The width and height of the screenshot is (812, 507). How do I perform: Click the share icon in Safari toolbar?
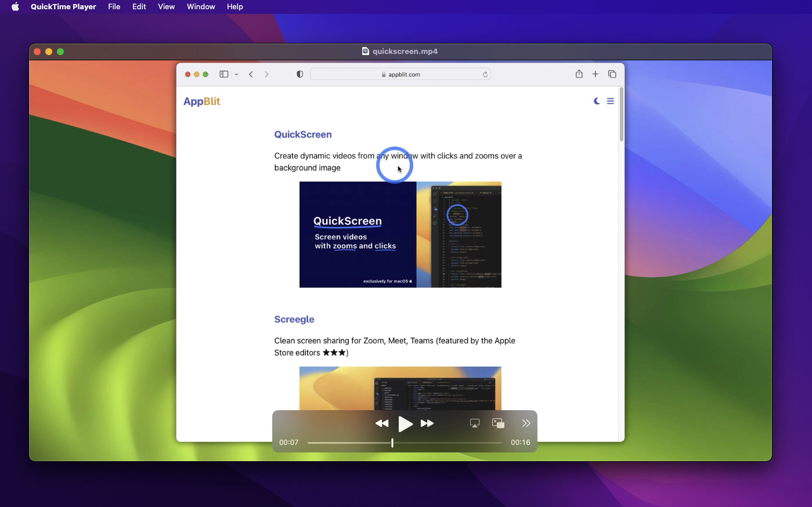point(579,74)
